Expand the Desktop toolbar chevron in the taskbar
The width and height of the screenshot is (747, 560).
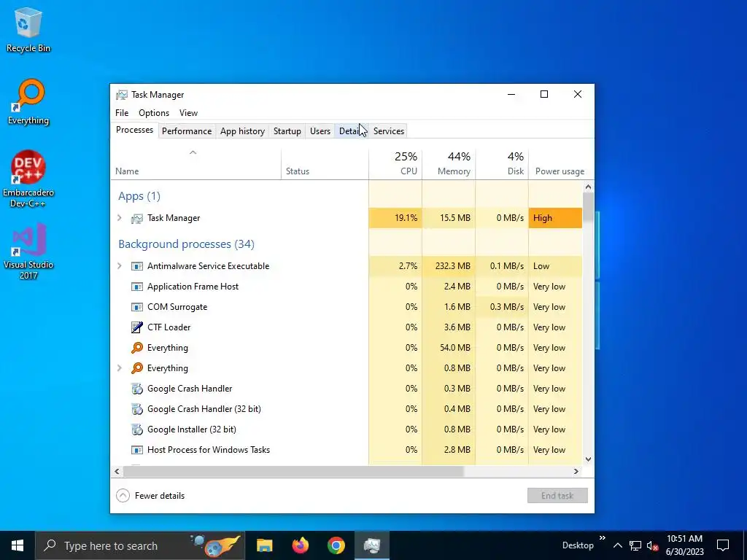point(602,538)
